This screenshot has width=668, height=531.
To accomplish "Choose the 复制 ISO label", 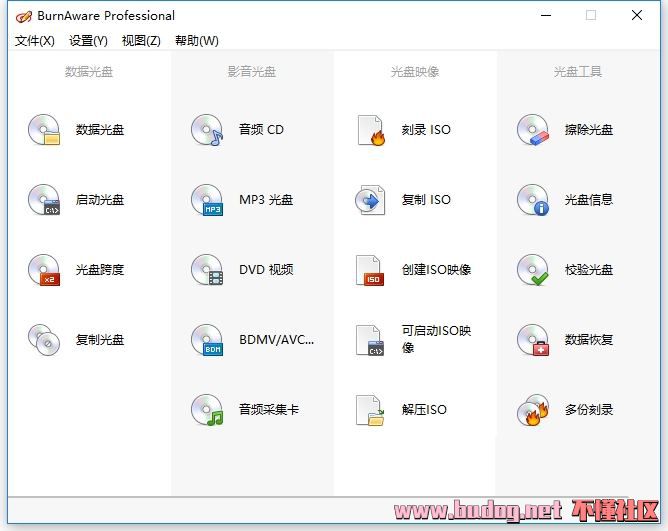I will (x=426, y=199).
